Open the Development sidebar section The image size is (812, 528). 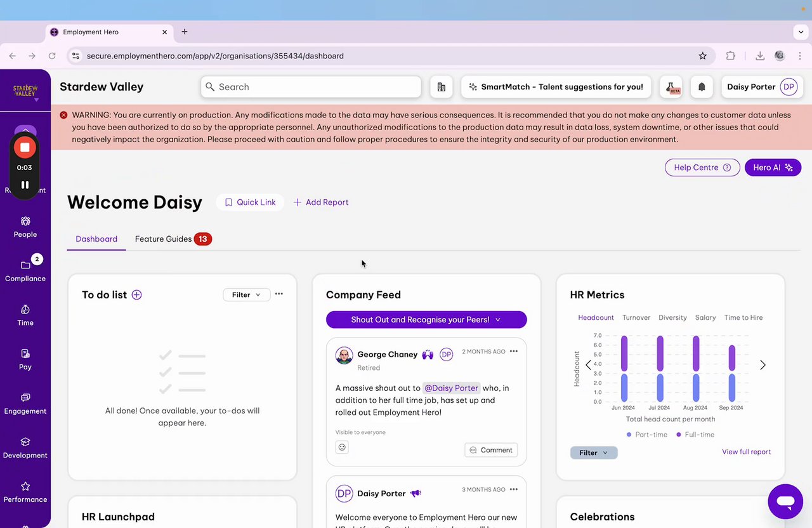coord(25,447)
